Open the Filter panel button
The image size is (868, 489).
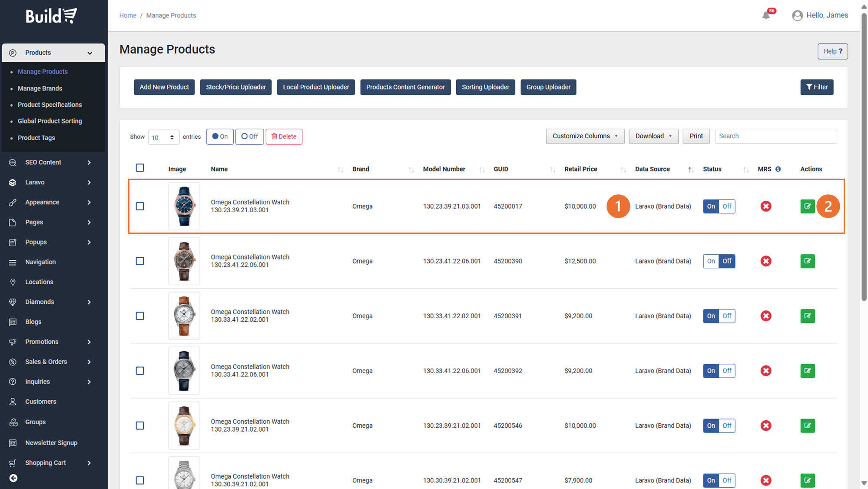[x=816, y=87]
